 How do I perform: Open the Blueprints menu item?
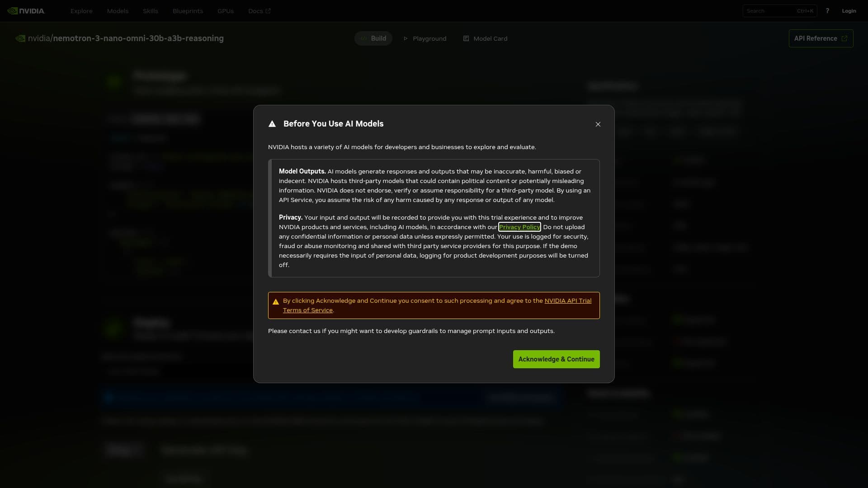pos(188,11)
